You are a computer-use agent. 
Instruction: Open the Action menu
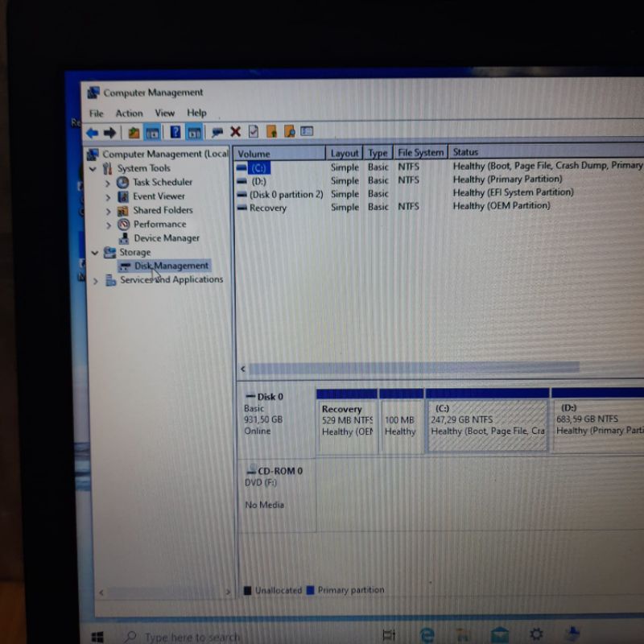pos(129,114)
